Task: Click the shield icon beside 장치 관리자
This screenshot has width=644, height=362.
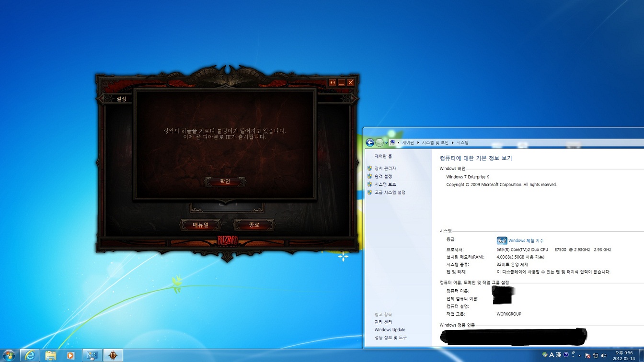Action: [369, 169]
